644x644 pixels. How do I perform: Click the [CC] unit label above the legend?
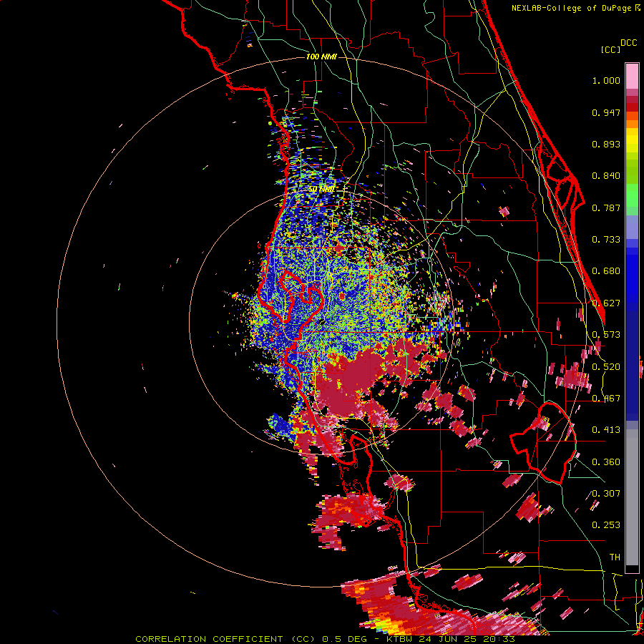pyautogui.click(x=610, y=49)
